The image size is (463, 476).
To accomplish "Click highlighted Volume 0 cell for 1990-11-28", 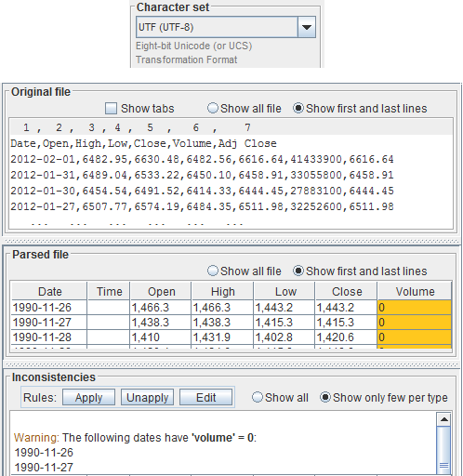I will pyautogui.click(x=415, y=337).
